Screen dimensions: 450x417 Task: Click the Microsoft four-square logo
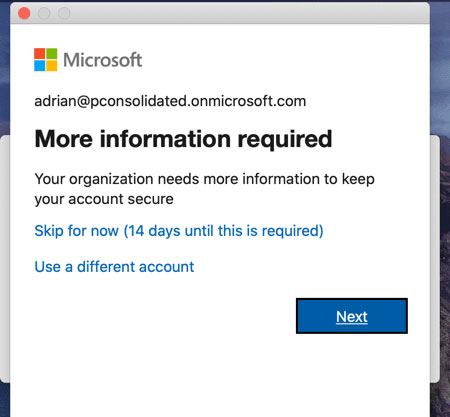pos(45,60)
